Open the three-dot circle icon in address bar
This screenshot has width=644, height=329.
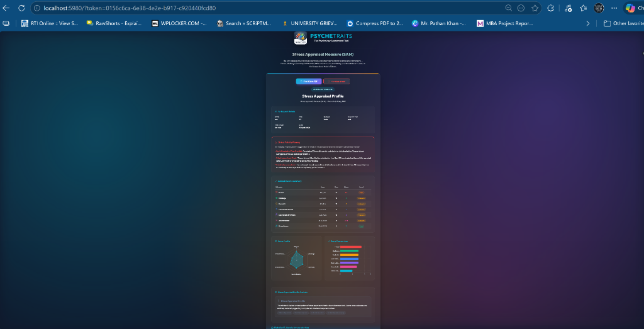(521, 8)
